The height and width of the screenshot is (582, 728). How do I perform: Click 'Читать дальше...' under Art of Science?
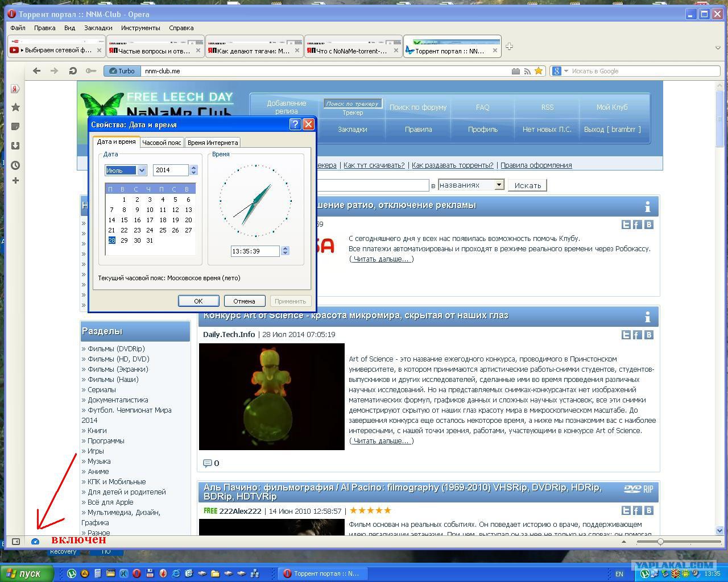click(381, 441)
